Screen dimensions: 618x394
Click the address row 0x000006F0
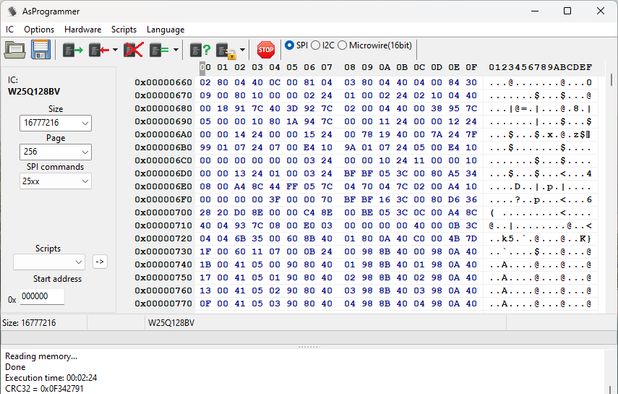[163, 199]
